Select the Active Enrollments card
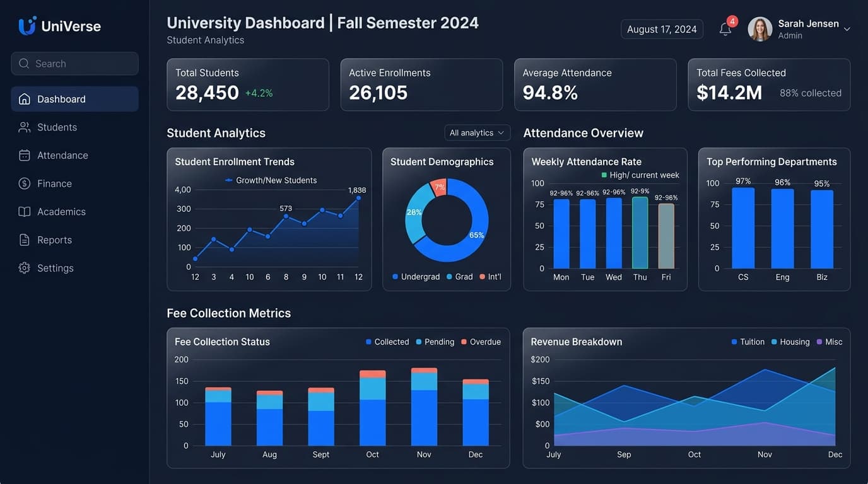868x484 pixels. 421,85
